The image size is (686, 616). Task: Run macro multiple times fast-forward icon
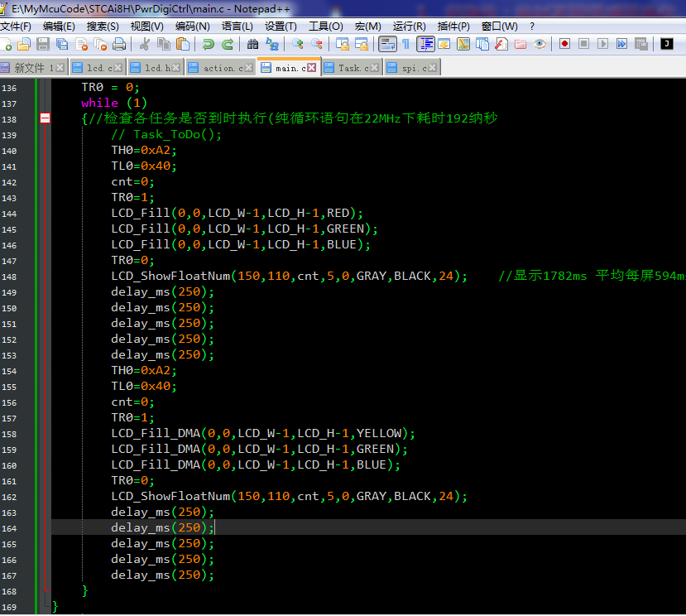coord(621,44)
